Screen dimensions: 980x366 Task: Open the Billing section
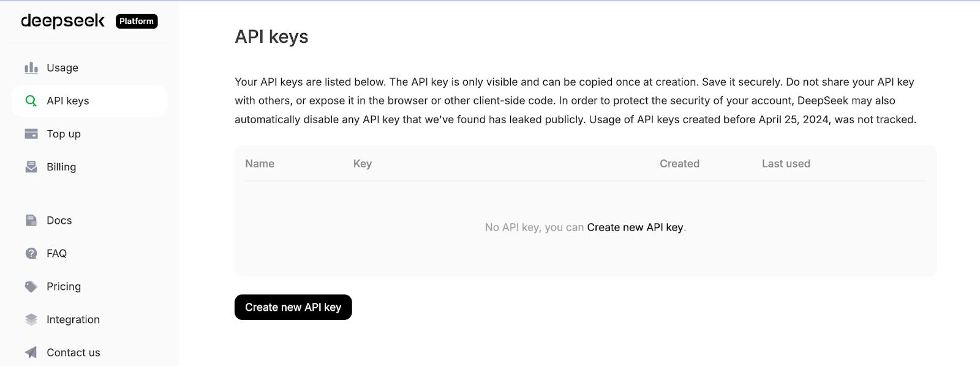point(89,167)
